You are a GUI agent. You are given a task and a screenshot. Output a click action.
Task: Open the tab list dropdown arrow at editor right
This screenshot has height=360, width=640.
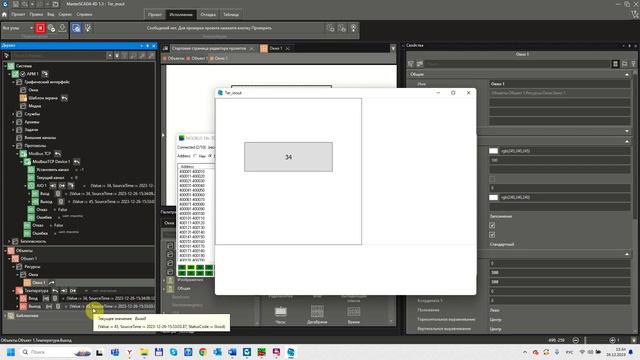click(393, 49)
